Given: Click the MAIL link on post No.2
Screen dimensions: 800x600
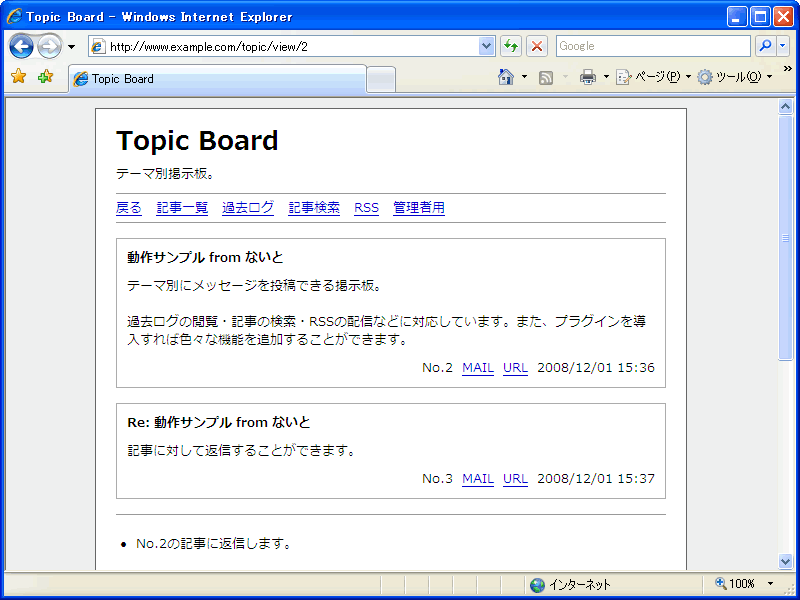Looking at the screenshot, I should pyautogui.click(x=478, y=368).
